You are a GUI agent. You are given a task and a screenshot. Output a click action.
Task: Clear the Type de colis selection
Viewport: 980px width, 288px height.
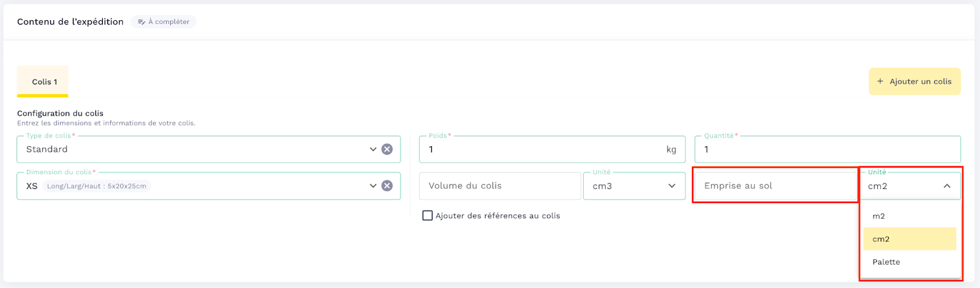pos(387,149)
